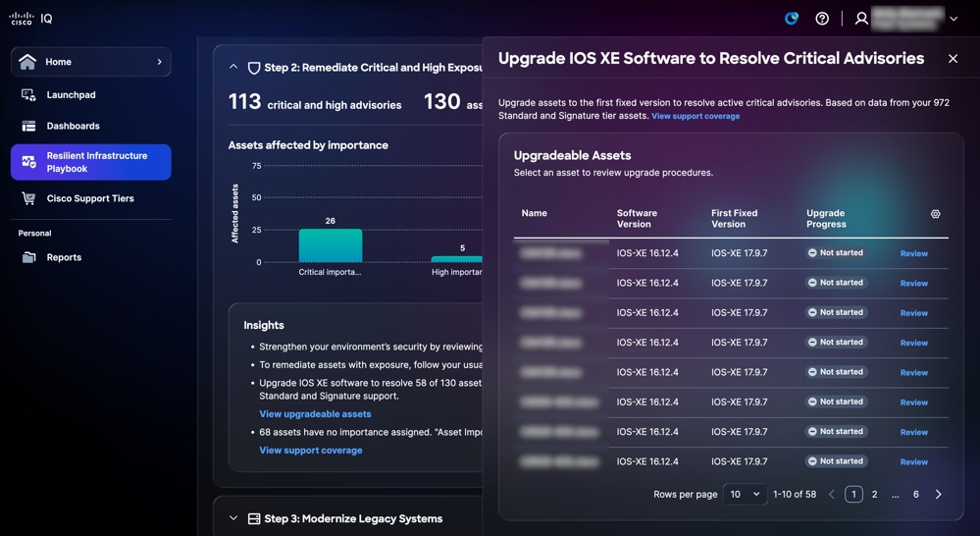The image size is (980, 536).
Task: Select pagination page 6
Action: pyautogui.click(x=915, y=495)
